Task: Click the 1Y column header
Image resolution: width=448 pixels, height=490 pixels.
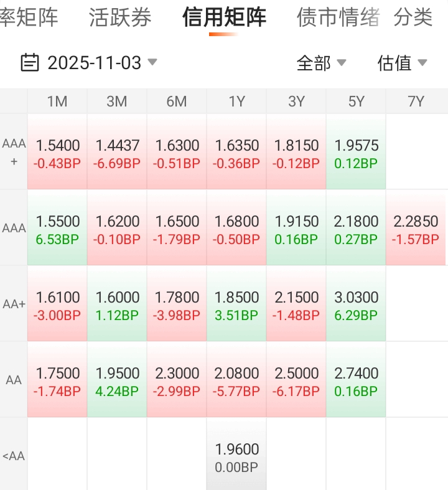Action: (x=236, y=101)
